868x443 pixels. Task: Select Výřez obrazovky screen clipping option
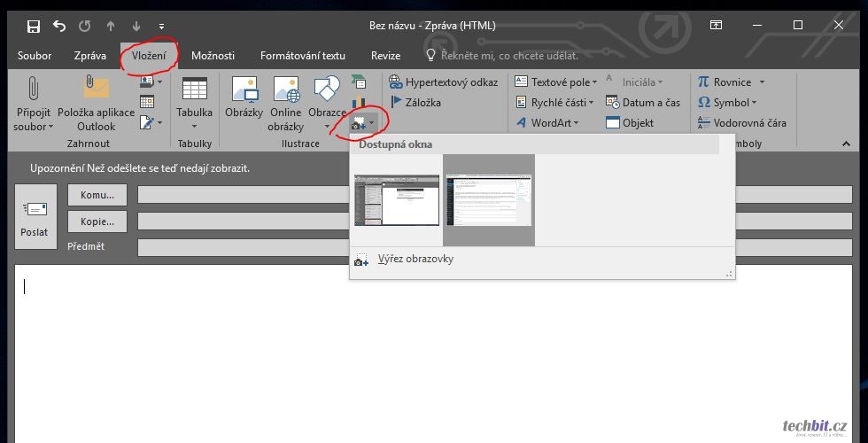(415, 260)
